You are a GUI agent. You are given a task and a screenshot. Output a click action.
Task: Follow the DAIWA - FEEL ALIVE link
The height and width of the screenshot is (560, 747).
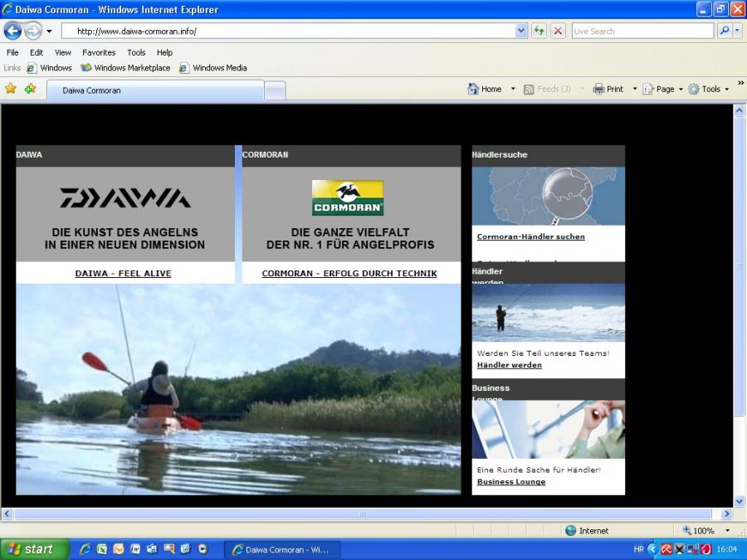(124, 273)
